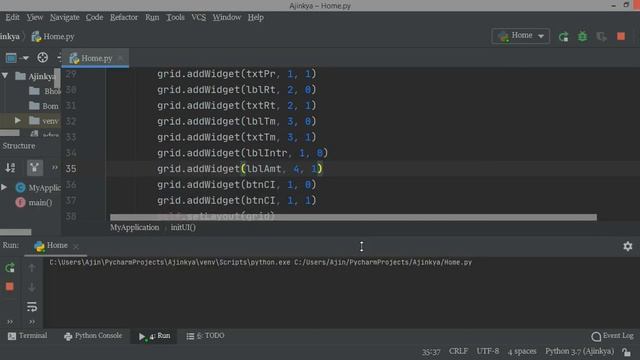Select the Home tab in Run panel
The image size is (640, 360).
[51, 246]
